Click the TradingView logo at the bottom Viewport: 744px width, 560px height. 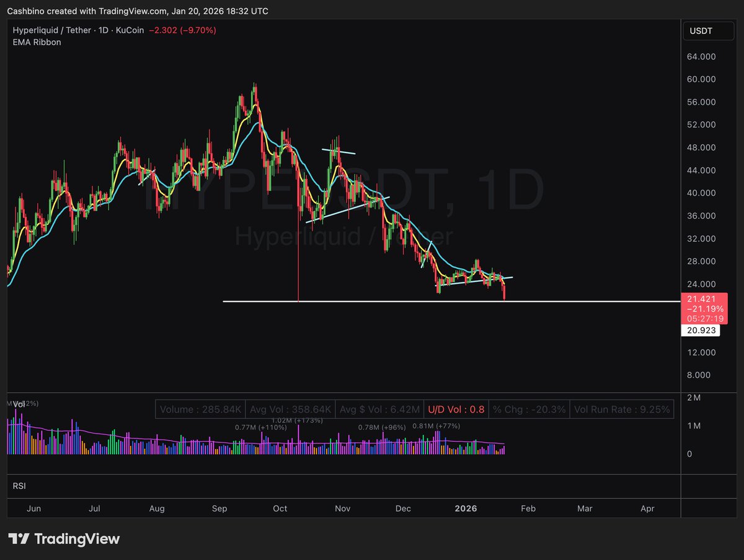(x=64, y=539)
